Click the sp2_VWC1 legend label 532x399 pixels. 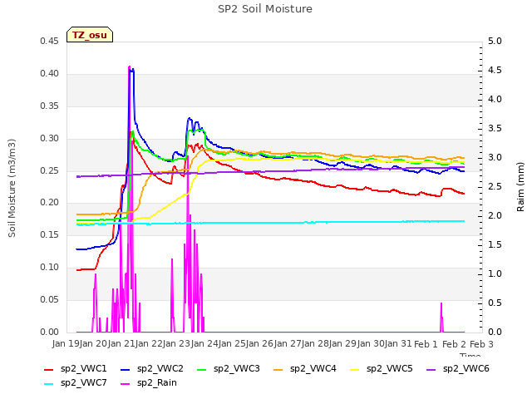click(83, 368)
